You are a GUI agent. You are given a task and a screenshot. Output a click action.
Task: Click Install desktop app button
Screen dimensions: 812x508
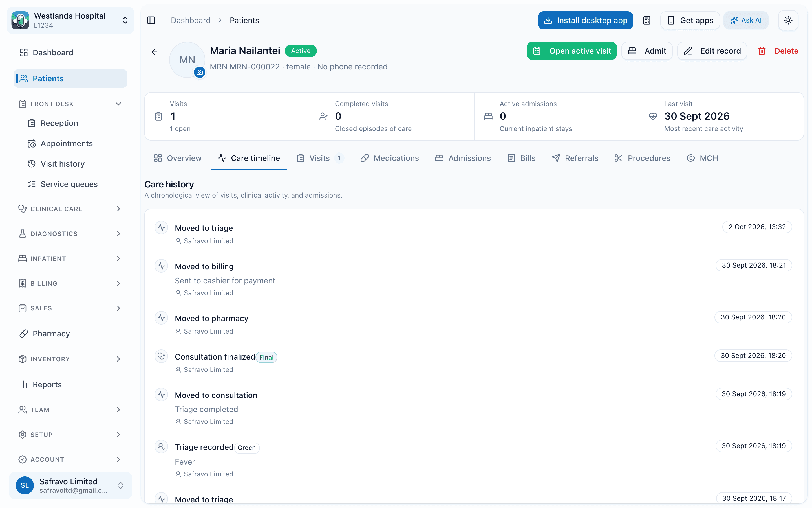coord(585,21)
